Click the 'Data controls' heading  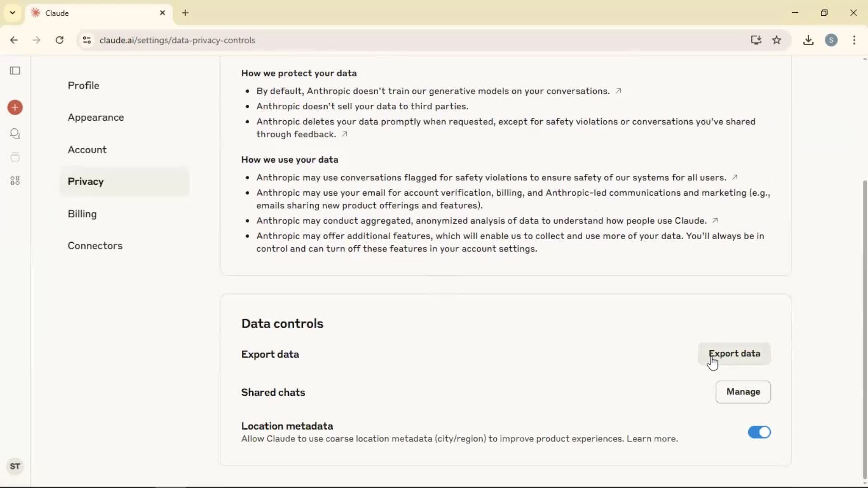pos(282,324)
